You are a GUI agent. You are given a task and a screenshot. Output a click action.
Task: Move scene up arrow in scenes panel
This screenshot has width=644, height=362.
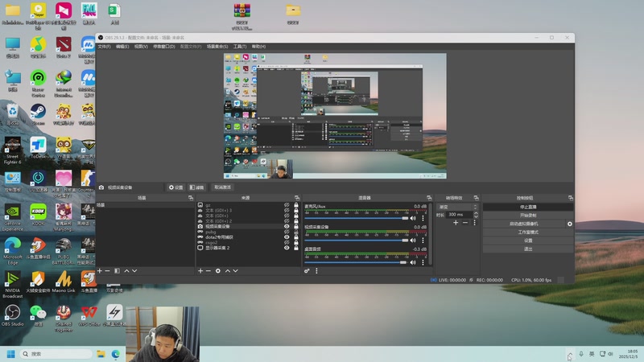[x=126, y=271]
